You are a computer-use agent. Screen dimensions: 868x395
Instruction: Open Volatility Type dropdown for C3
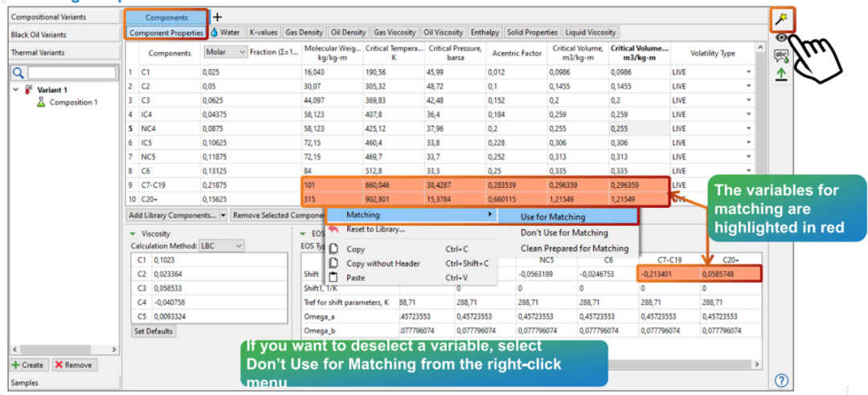(749, 100)
